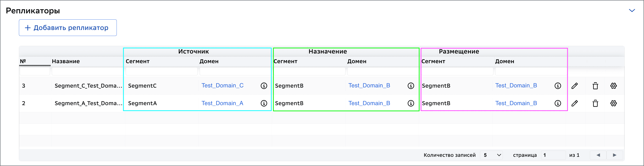Focus the Название filter field
Viewport: 644px width, 166px height.
point(88,71)
